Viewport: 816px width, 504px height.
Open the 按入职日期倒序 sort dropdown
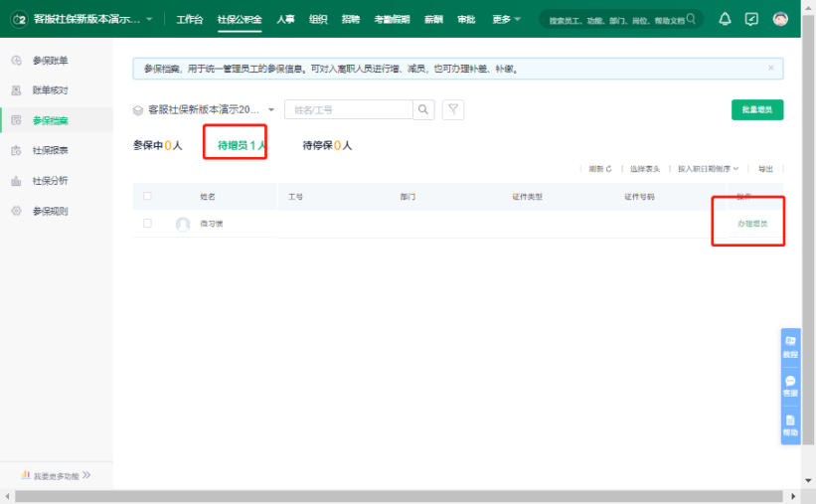pyautogui.click(x=709, y=169)
